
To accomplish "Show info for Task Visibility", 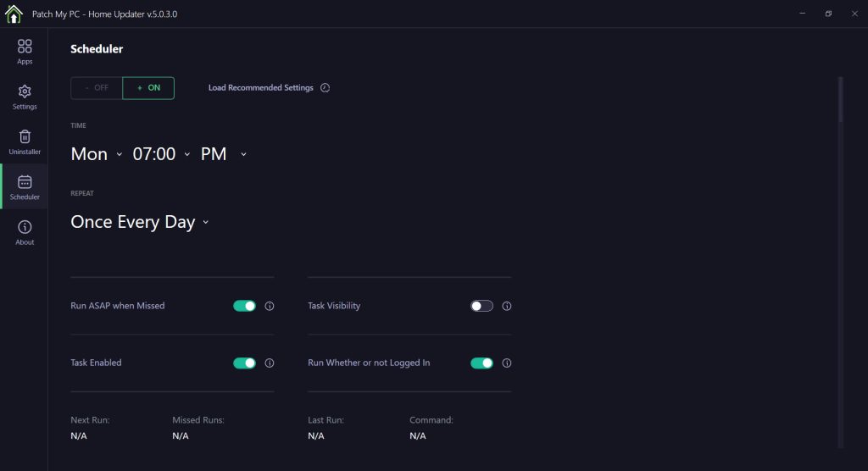I will click(507, 306).
